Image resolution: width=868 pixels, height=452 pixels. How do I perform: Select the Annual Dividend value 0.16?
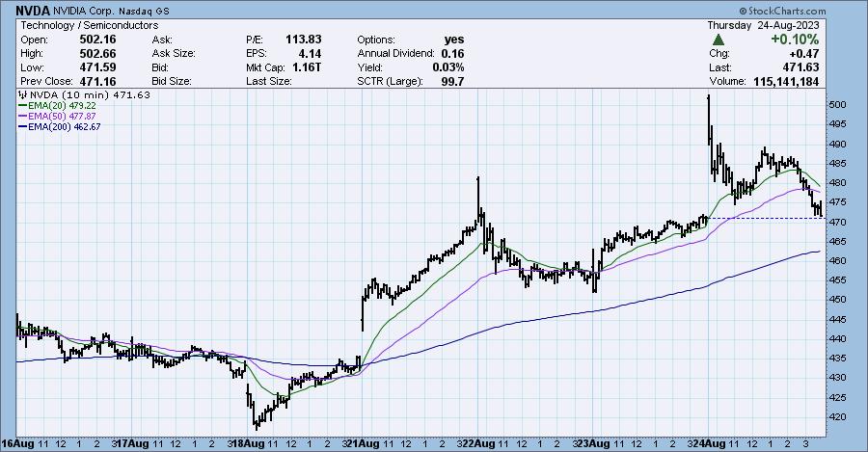pyautogui.click(x=452, y=54)
